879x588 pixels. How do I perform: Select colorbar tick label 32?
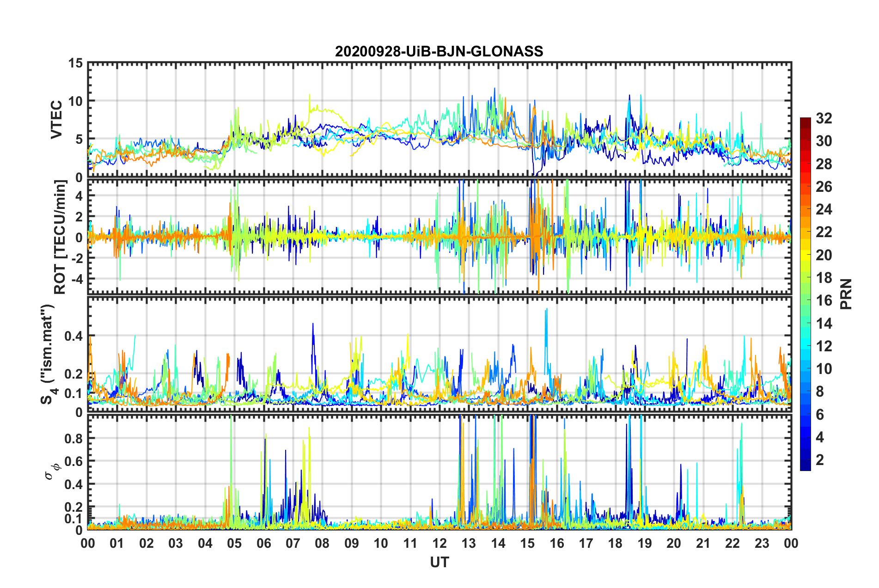click(x=824, y=118)
